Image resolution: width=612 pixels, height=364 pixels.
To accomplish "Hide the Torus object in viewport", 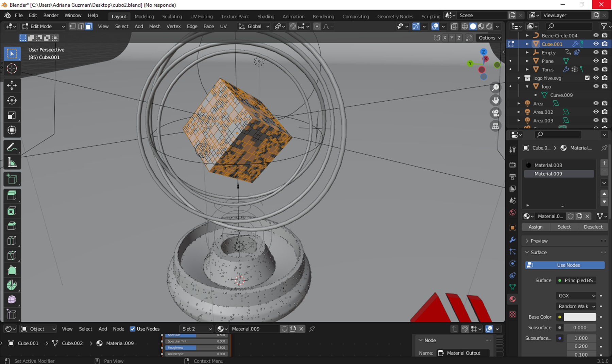I will (x=596, y=69).
